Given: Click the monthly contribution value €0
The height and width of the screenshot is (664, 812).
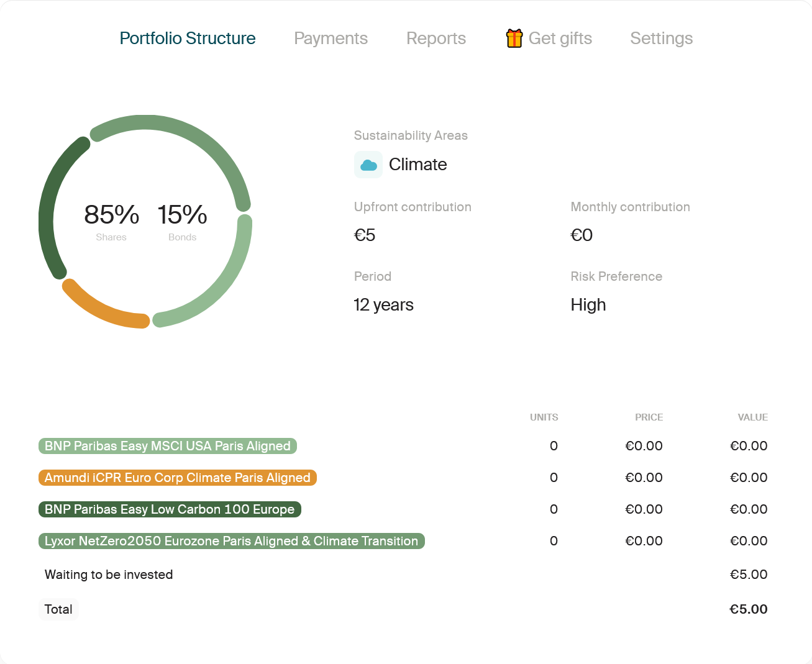Looking at the screenshot, I should tap(582, 235).
